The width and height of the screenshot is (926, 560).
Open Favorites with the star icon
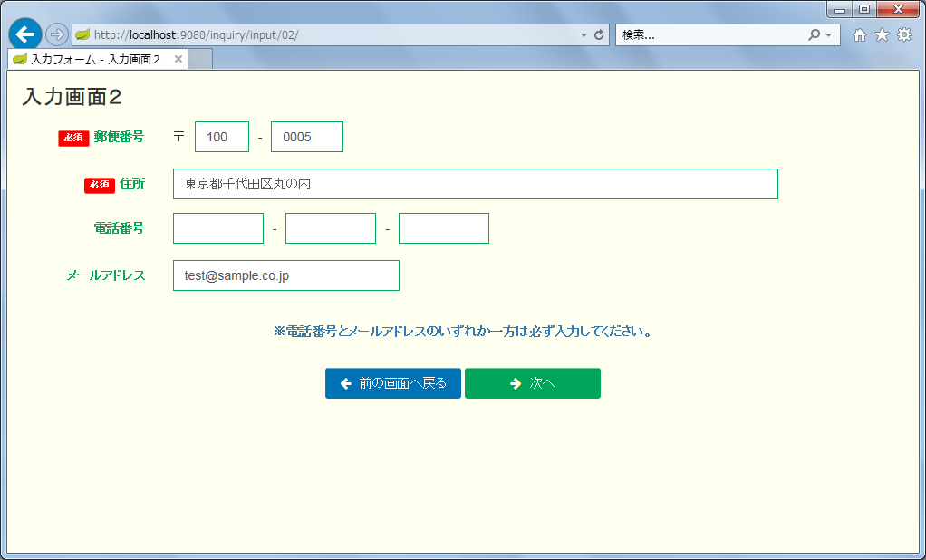(x=882, y=35)
